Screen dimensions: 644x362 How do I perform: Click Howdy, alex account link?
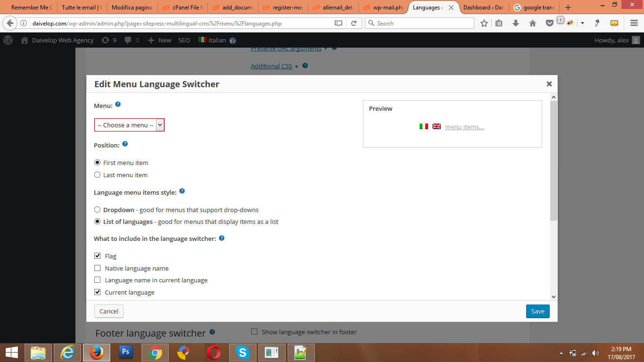617,40
